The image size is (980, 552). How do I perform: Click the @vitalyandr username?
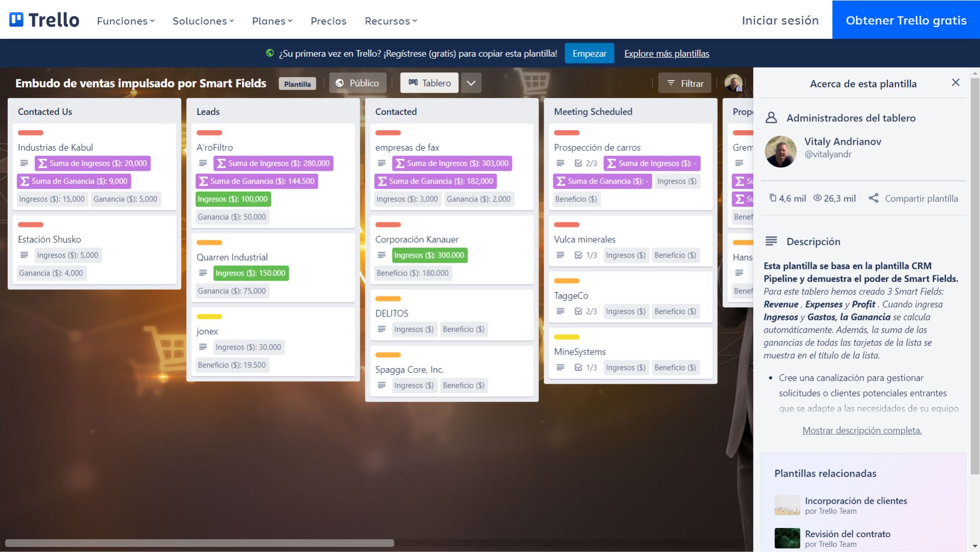pyautogui.click(x=828, y=154)
